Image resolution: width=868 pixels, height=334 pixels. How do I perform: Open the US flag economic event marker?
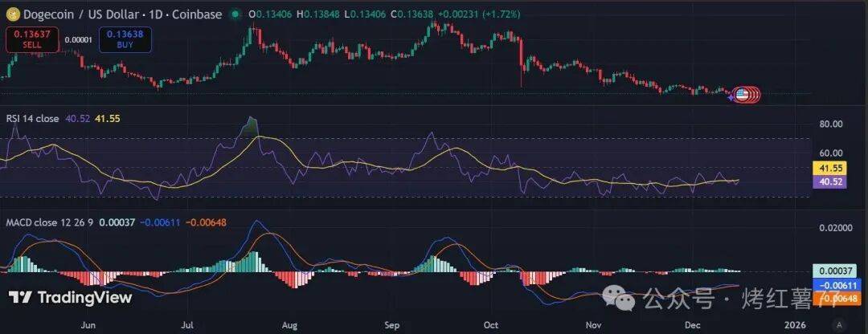(x=742, y=96)
